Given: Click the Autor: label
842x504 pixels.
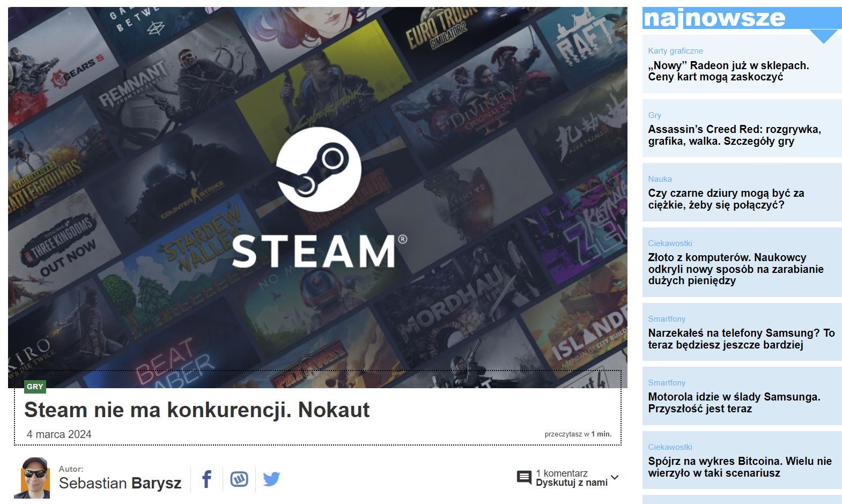Looking at the screenshot, I should 71,469.
